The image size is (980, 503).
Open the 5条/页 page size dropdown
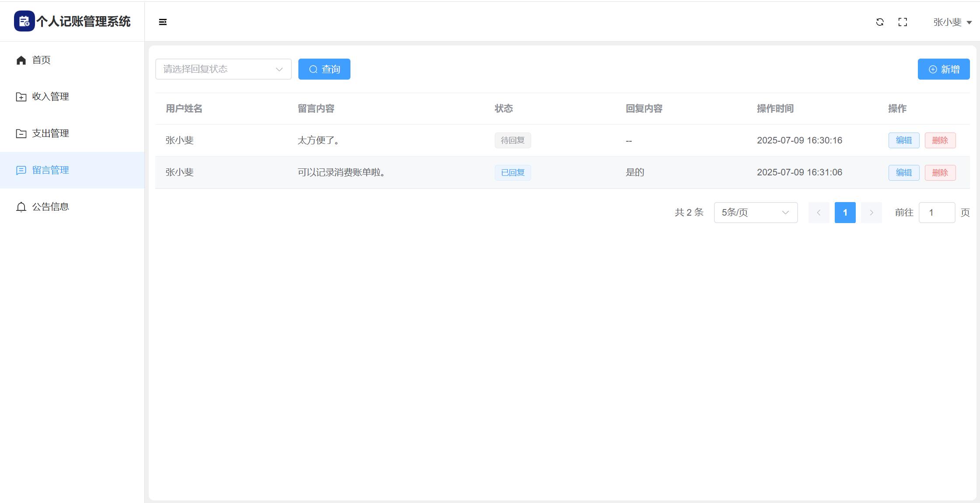coord(756,213)
